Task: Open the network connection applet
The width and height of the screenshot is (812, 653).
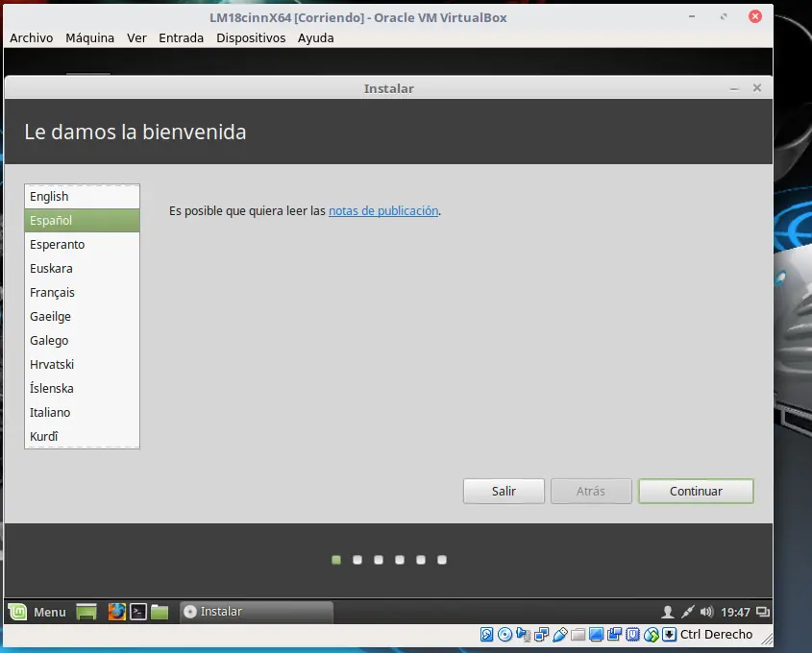Action: (687, 612)
